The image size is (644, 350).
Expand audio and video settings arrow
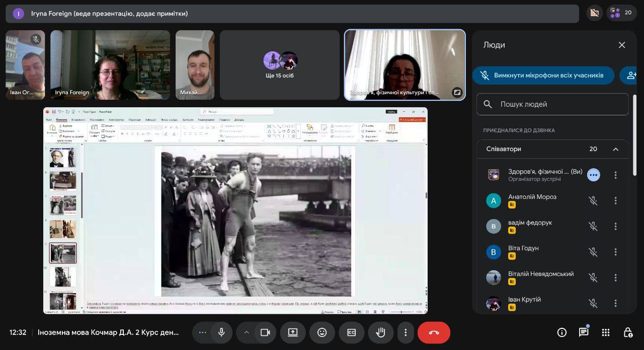(x=247, y=332)
